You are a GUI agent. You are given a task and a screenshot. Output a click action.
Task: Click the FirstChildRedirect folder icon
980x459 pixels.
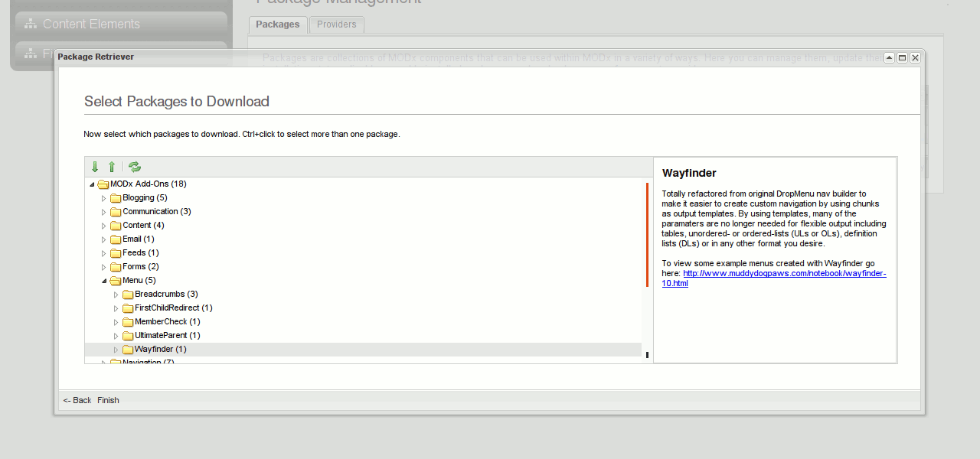129,308
